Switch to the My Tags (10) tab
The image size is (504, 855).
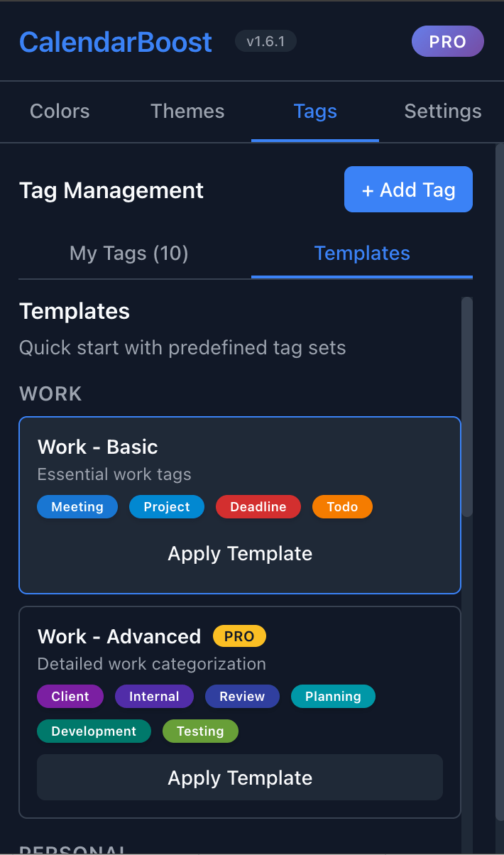point(128,253)
